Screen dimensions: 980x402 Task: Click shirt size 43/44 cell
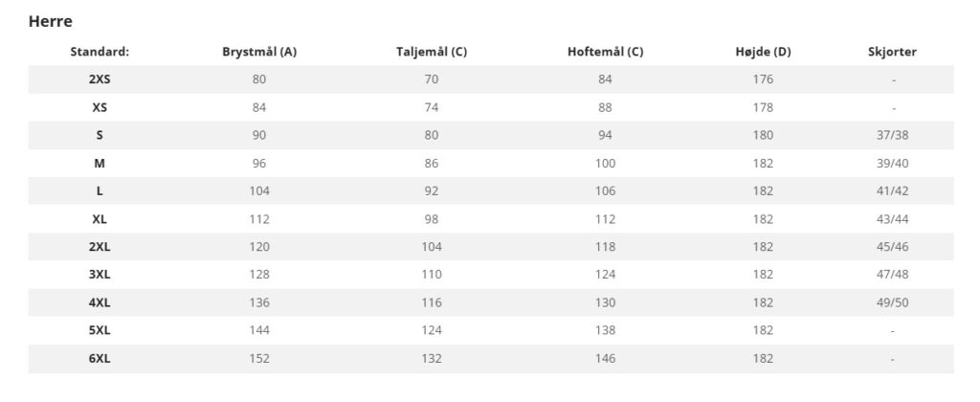click(892, 219)
